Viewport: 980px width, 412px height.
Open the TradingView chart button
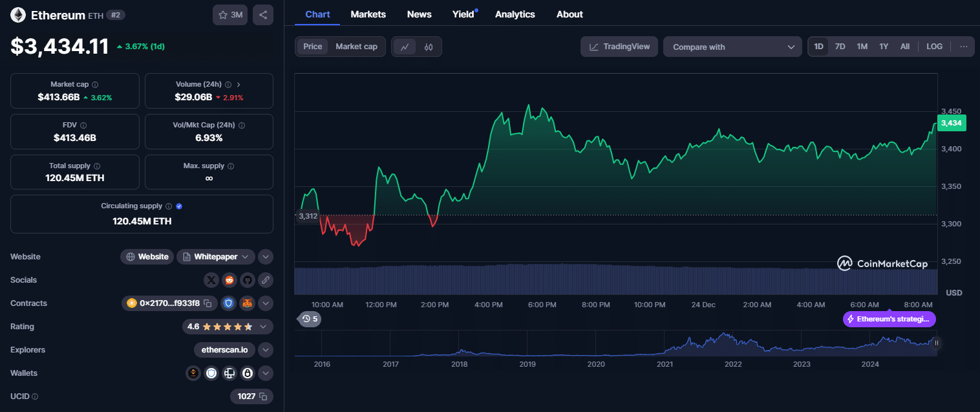coord(619,47)
